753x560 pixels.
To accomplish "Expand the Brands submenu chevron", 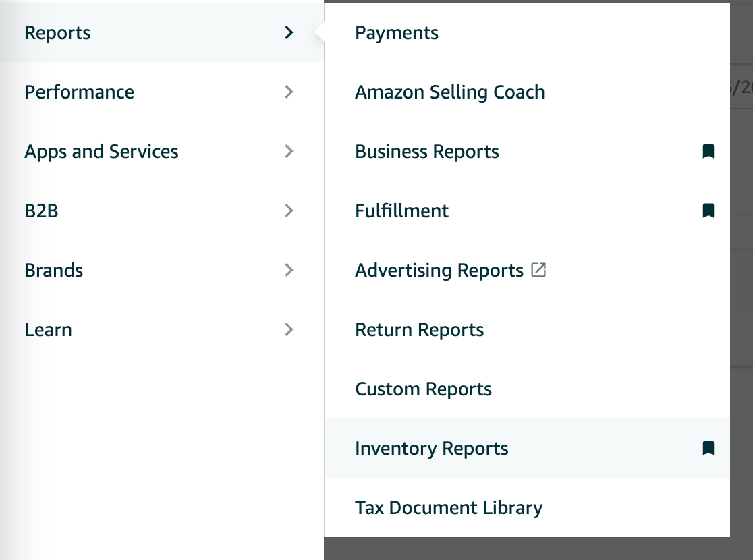I will coord(289,270).
